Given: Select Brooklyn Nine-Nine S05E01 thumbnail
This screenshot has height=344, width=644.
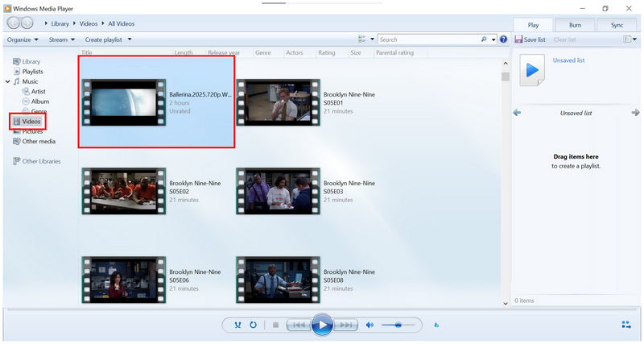Looking at the screenshot, I should point(278,102).
